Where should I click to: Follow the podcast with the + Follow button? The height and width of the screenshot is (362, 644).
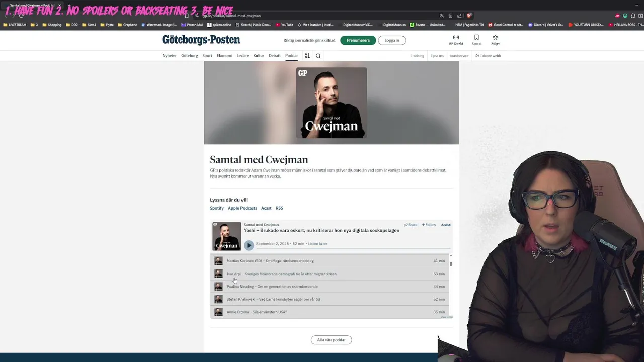tap(429, 225)
